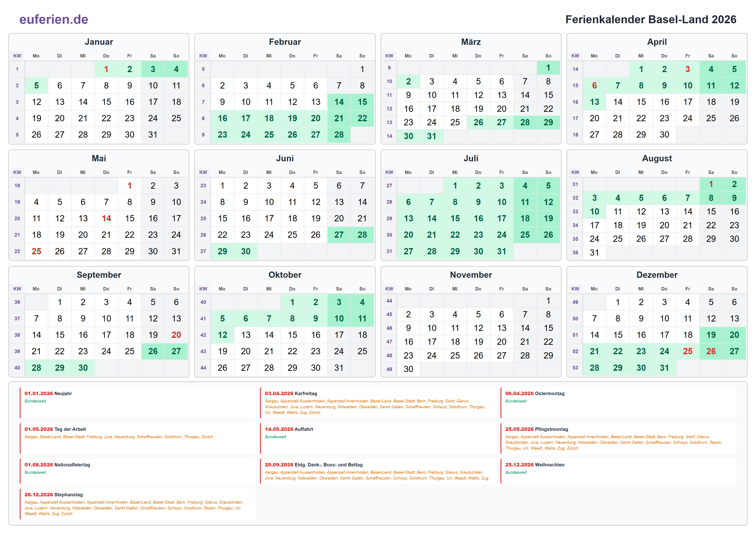Open the 26.12.2026 Stephanstag legend entry
This screenshot has height=534, width=756.
click(x=138, y=504)
